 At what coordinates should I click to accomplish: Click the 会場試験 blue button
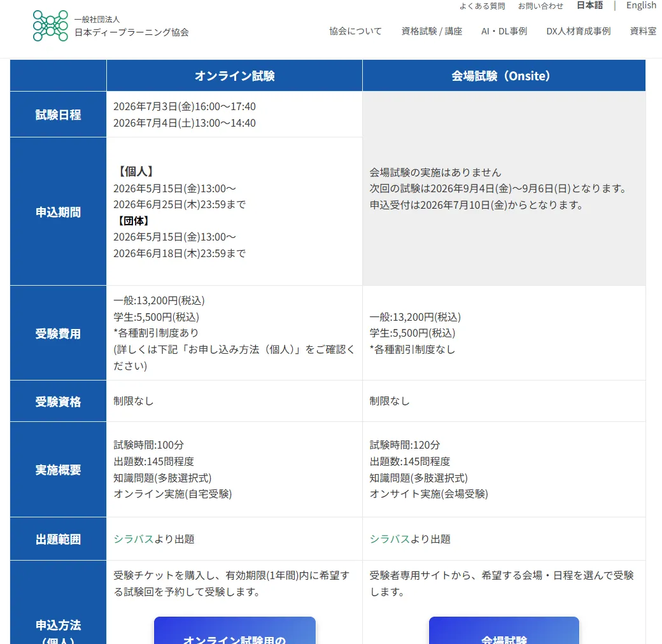pos(504,631)
